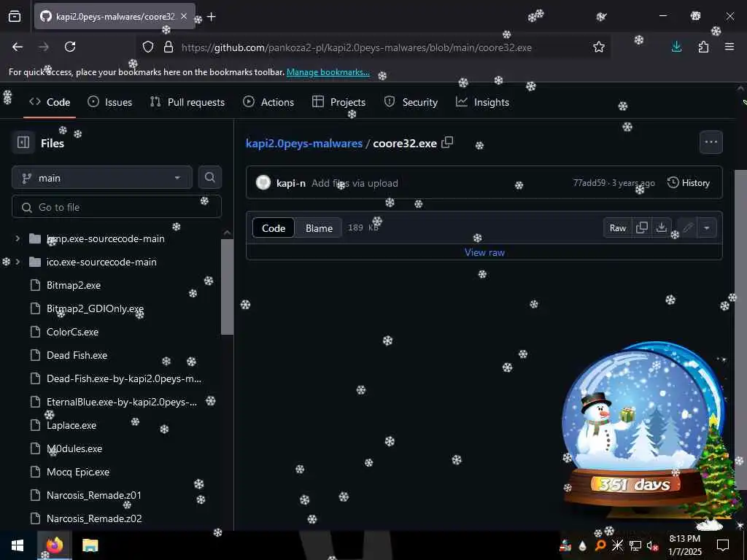The image size is (747, 560).
Task: Open the Pull requests tab
Action: tap(187, 102)
